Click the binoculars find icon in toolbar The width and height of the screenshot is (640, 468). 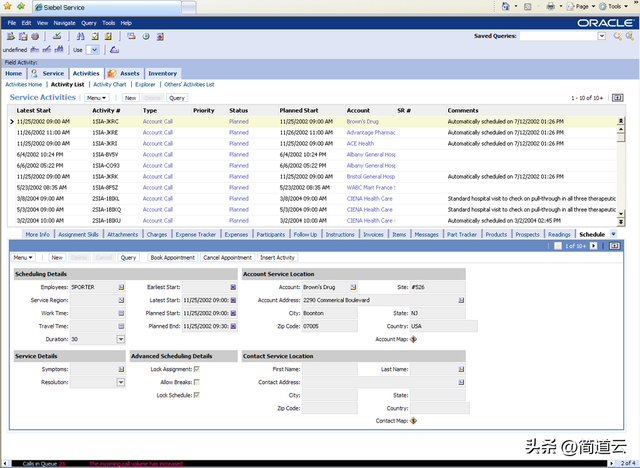(x=80, y=36)
